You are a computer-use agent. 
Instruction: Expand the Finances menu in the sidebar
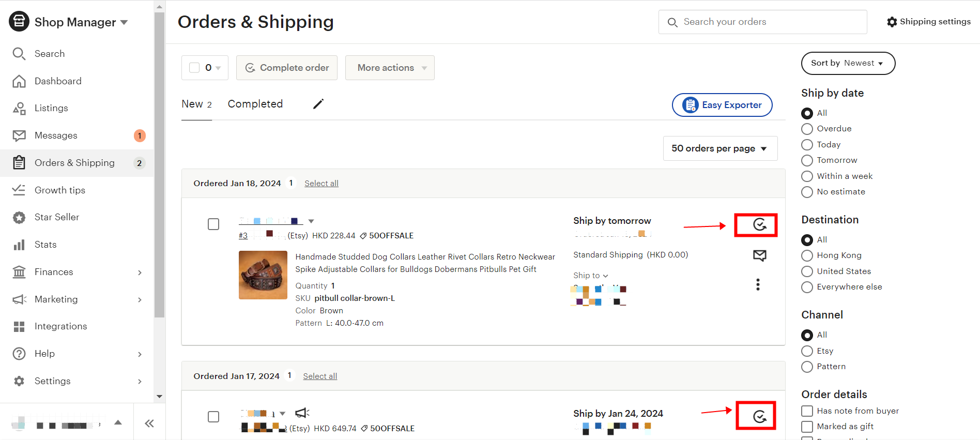(x=53, y=271)
